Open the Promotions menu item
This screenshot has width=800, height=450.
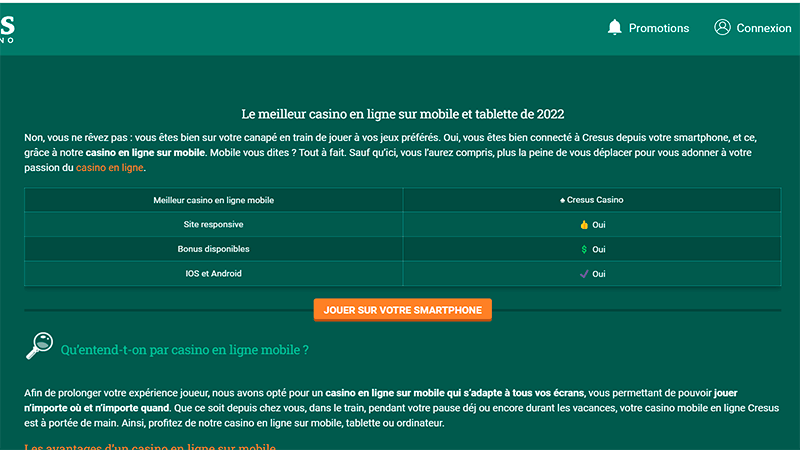point(658,28)
